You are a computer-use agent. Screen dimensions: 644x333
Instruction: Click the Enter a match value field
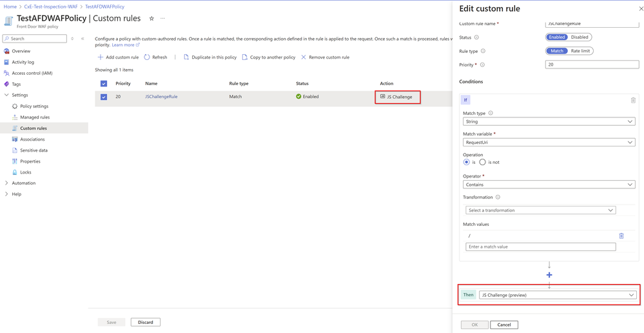(x=540, y=247)
